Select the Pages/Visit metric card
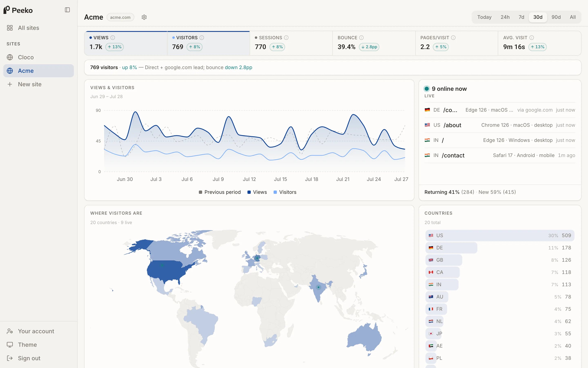The image size is (588, 368). (457, 43)
